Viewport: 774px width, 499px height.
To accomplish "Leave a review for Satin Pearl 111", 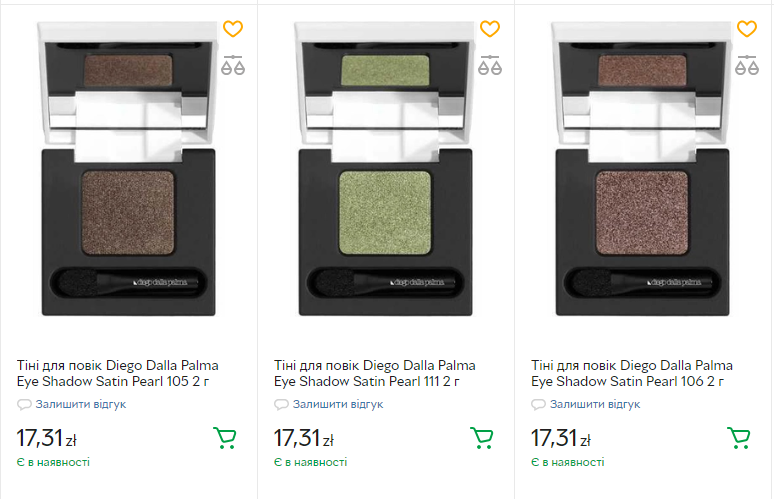I will click(337, 404).
